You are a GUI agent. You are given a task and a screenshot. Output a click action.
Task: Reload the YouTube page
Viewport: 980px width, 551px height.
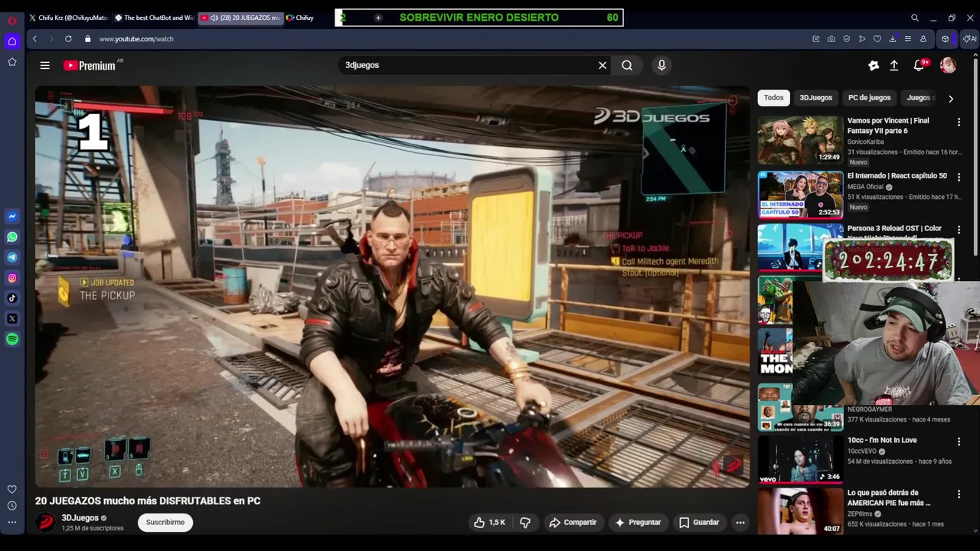pos(68,38)
